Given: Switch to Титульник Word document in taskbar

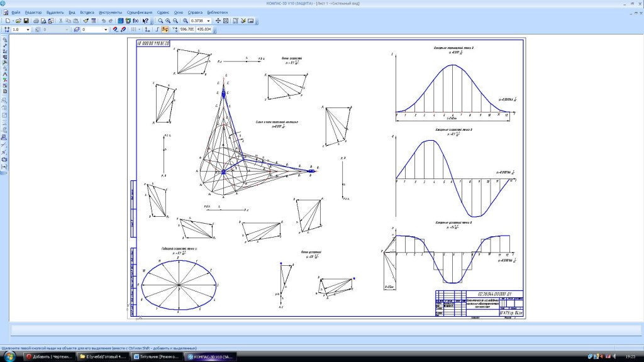Looking at the screenshot, I should point(157,357).
